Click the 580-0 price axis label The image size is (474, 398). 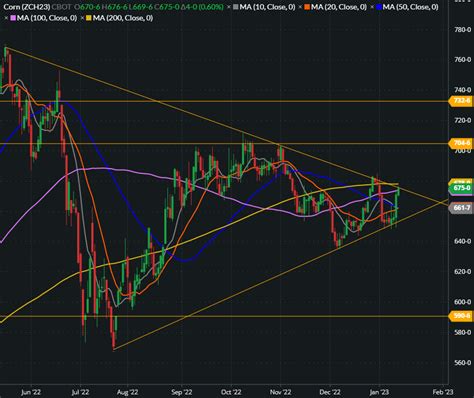463,332
